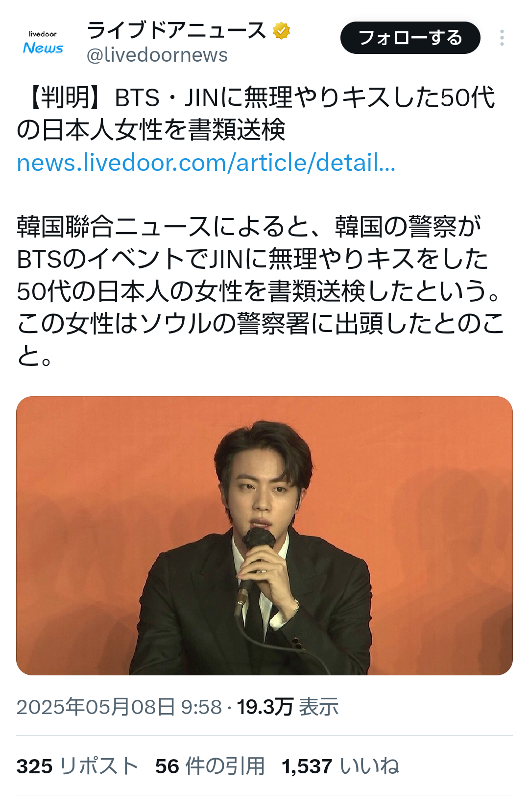The width and height of the screenshot is (529, 812).
Task: Open the 19.3万 表示 view count
Action: coord(288,707)
